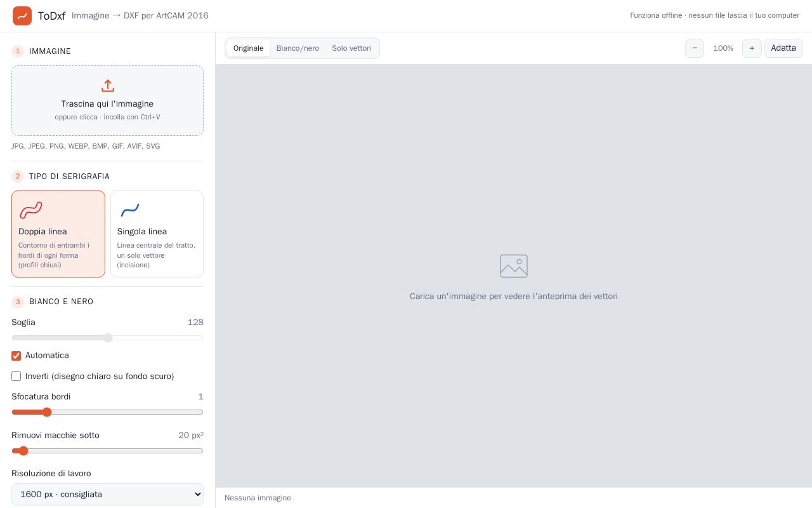
Task: Click the red double-line squiggle icon
Action: 30,210
